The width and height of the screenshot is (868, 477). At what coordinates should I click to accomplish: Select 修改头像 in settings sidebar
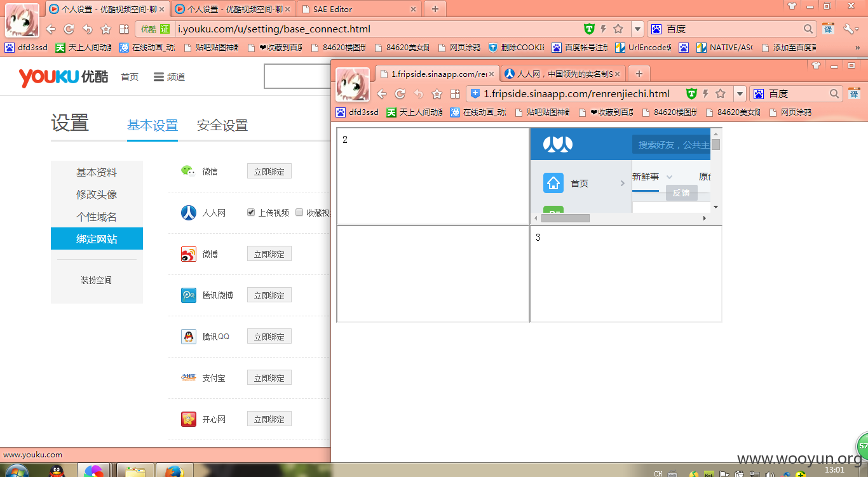(97, 194)
